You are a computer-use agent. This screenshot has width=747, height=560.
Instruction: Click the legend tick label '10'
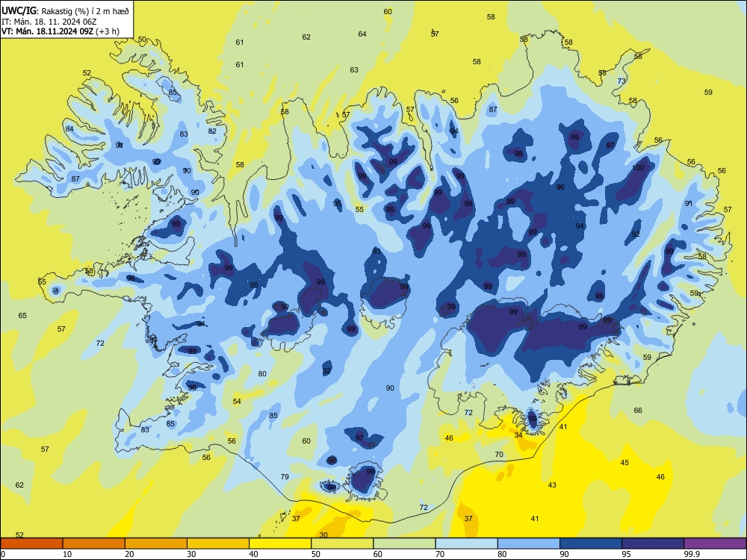67,554
